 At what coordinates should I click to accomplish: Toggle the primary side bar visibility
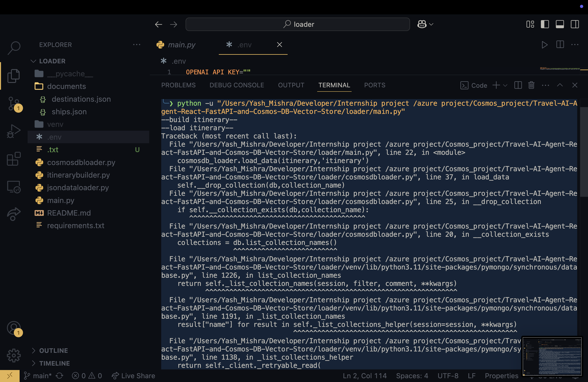click(x=545, y=24)
